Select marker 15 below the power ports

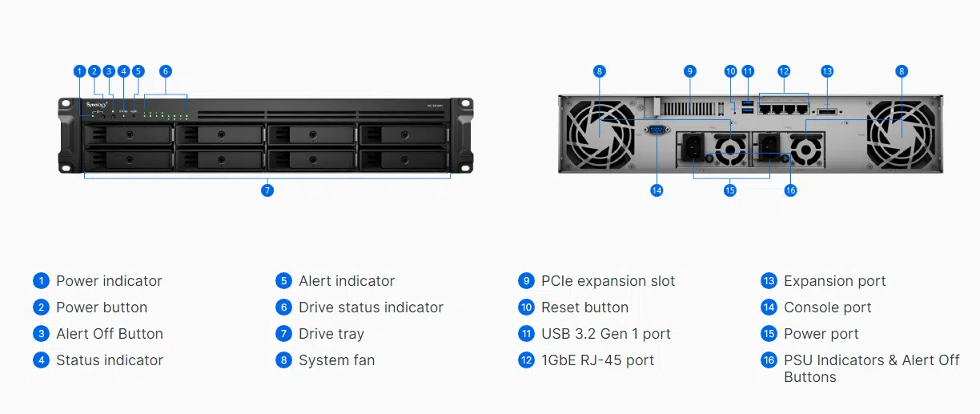(x=729, y=191)
